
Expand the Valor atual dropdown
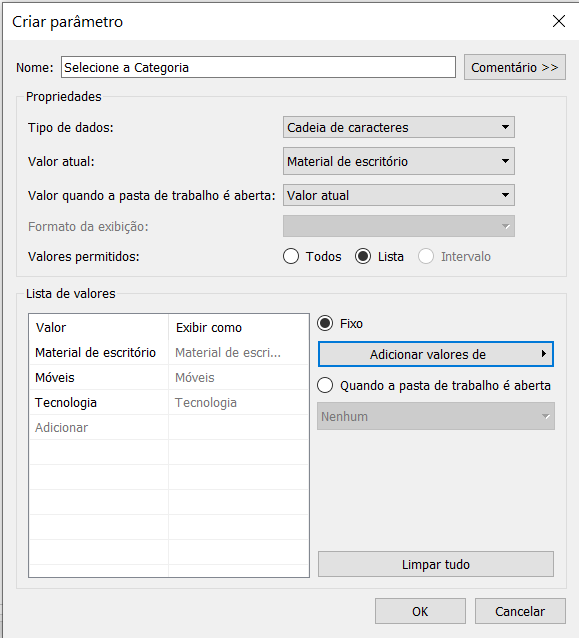[x=398, y=162]
